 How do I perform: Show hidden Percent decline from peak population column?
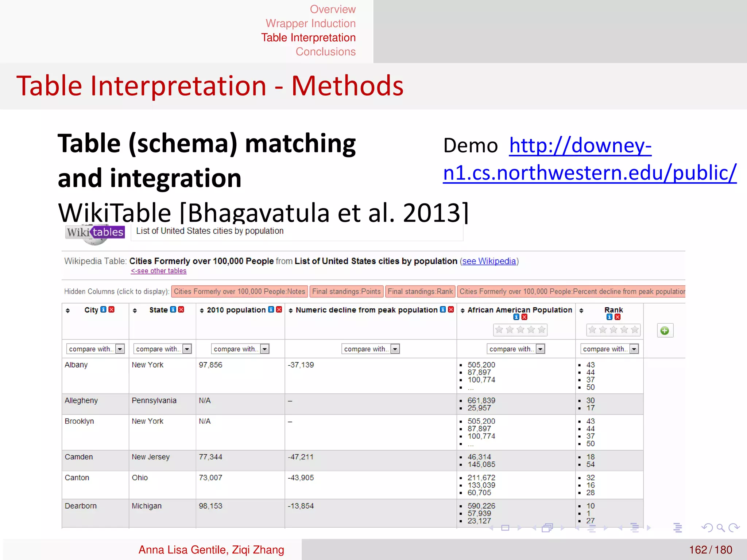coord(571,292)
